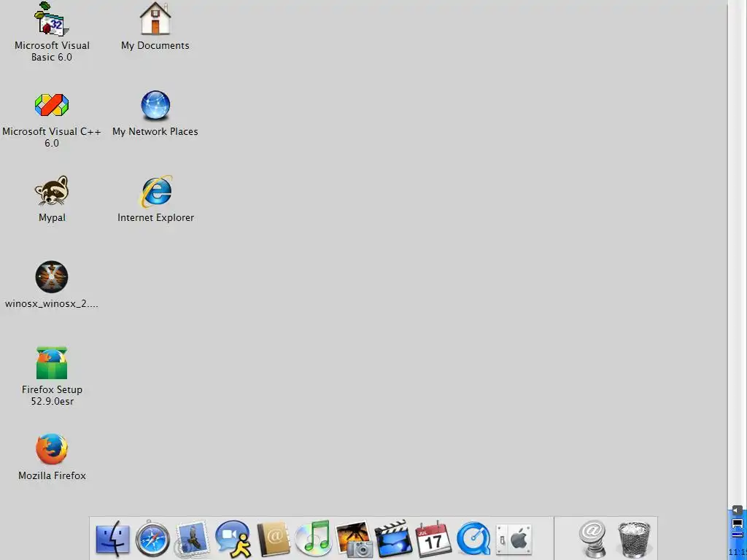Screen dimensions: 747x560
Task: Launch iTunes music note icon
Action: (x=314, y=539)
